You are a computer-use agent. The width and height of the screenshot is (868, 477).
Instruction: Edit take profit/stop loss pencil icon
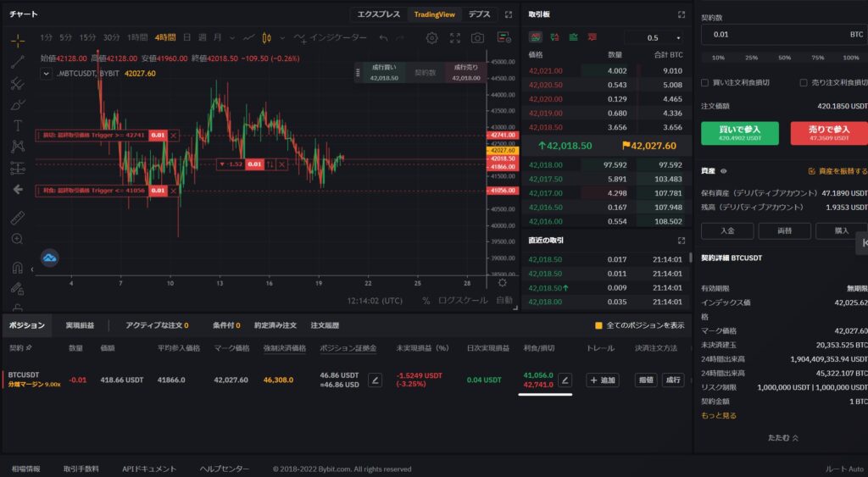pyautogui.click(x=565, y=380)
